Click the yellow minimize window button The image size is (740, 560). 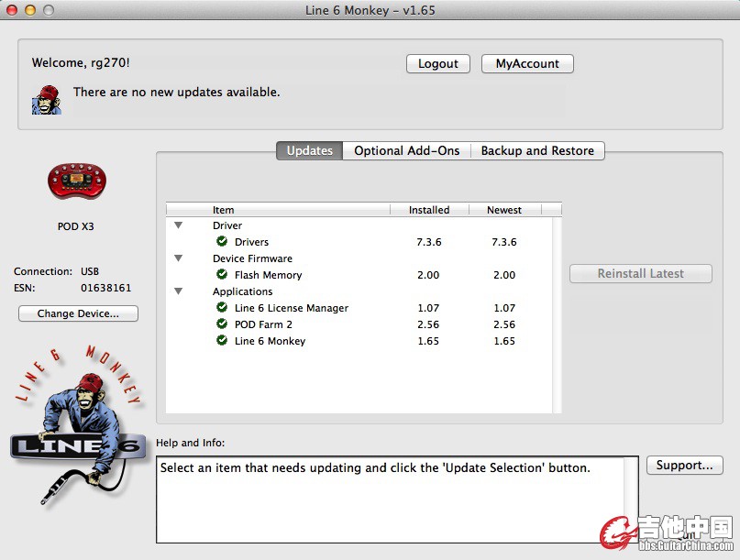(x=30, y=10)
